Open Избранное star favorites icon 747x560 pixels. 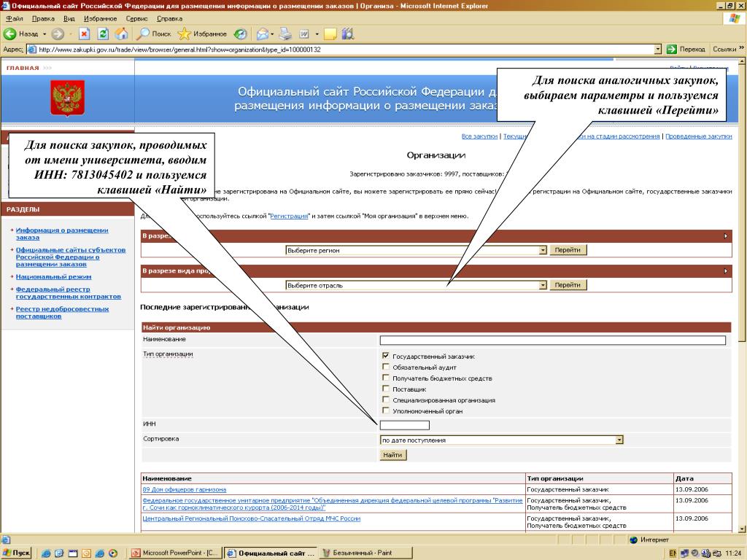click(x=184, y=34)
